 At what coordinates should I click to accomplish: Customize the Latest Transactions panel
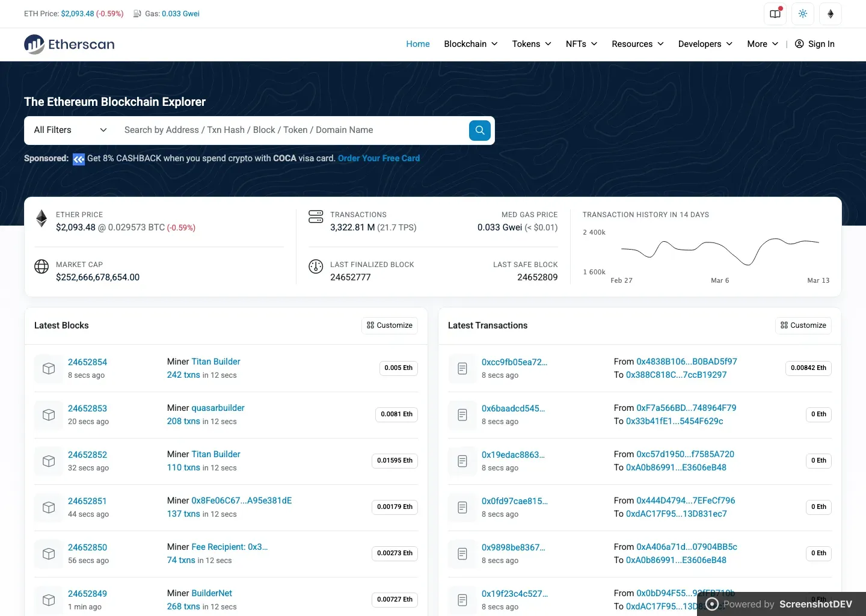pos(803,325)
